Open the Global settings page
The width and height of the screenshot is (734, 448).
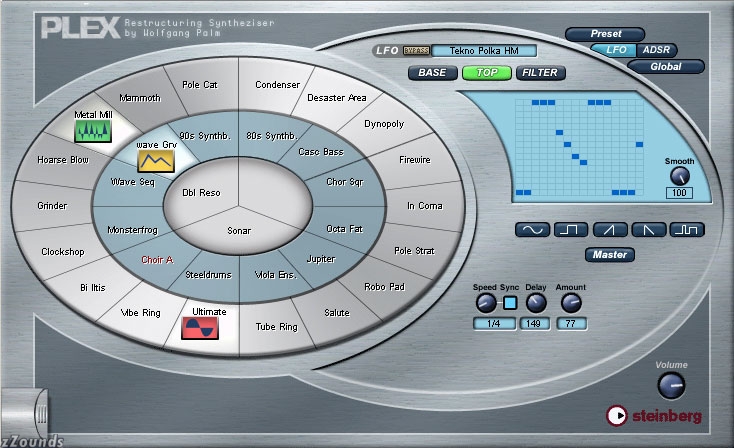(x=666, y=67)
